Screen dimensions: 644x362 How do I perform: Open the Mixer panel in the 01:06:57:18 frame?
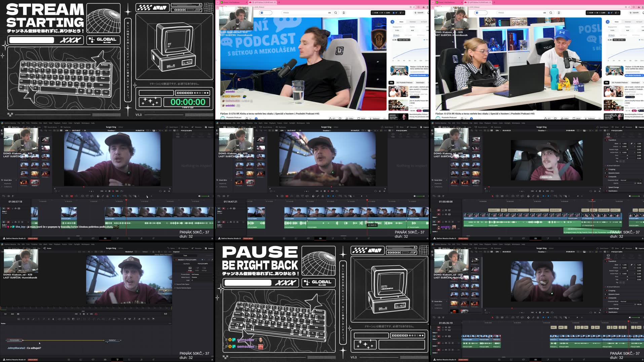point(185,127)
